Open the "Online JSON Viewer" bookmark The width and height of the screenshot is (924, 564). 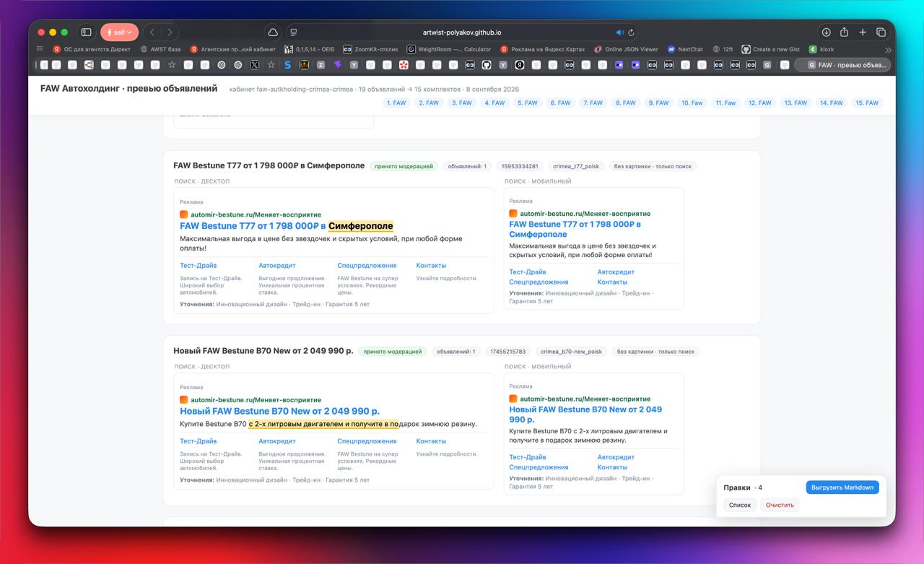[626, 49]
